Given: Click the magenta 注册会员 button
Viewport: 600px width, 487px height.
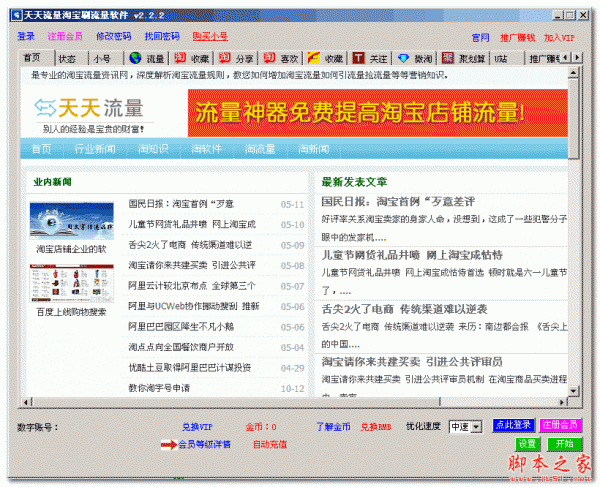Looking at the screenshot, I should [x=560, y=425].
